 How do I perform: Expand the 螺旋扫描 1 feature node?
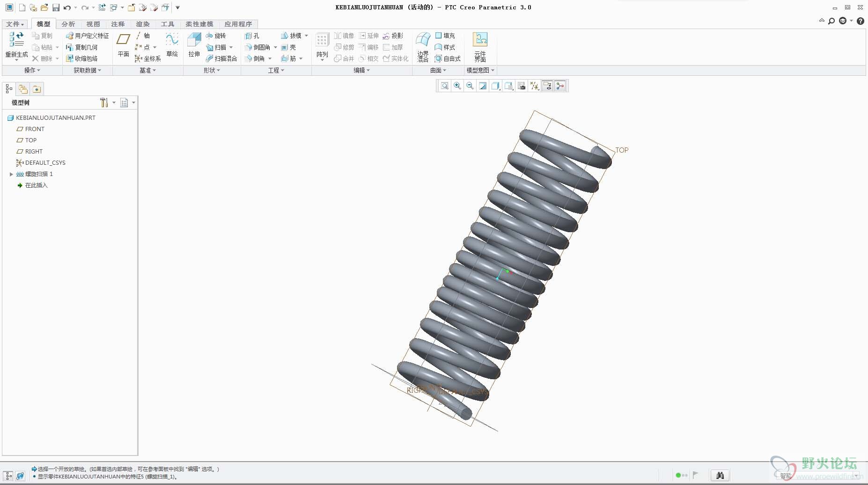(x=11, y=174)
